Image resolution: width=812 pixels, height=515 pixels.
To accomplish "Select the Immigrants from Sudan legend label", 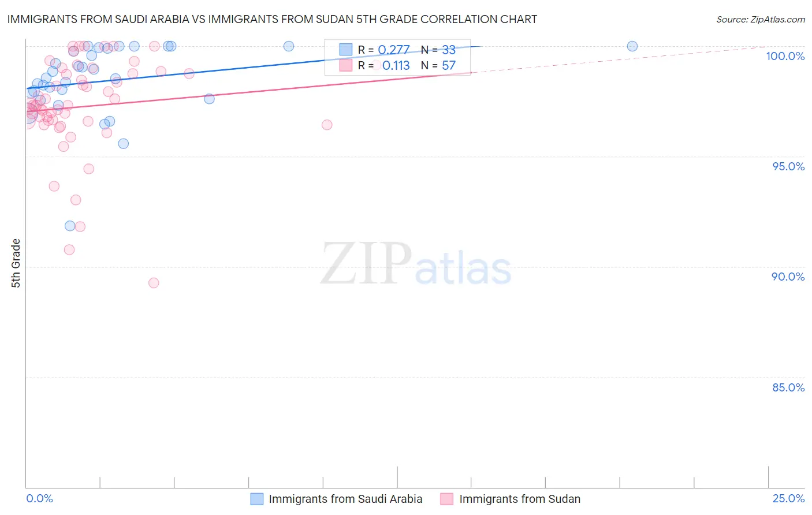I will coord(520,499).
